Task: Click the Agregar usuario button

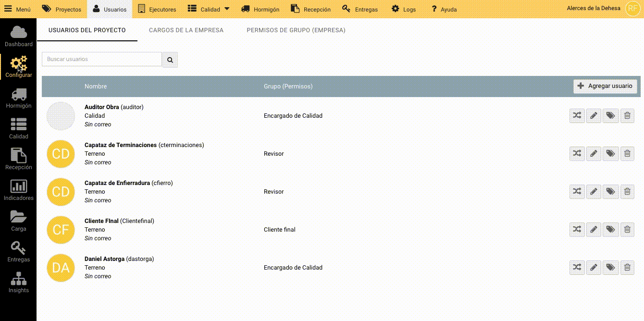Action: coord(605,86)
